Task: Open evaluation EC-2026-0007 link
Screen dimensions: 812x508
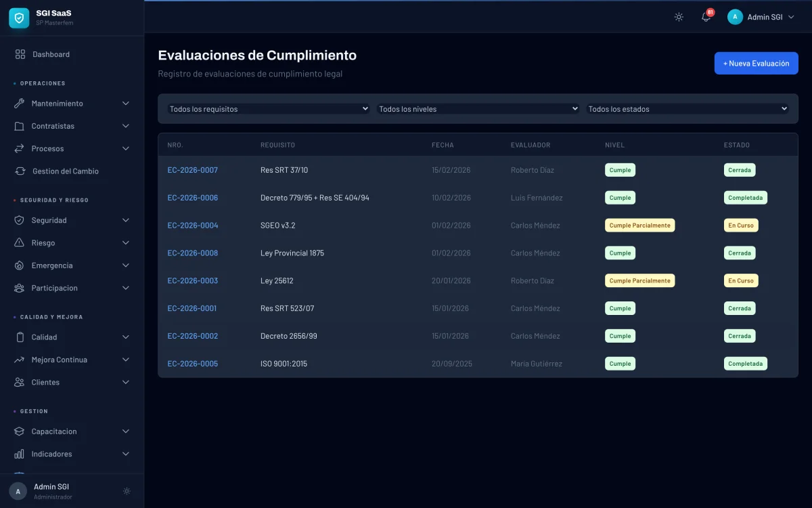Action: click(192, 170)
